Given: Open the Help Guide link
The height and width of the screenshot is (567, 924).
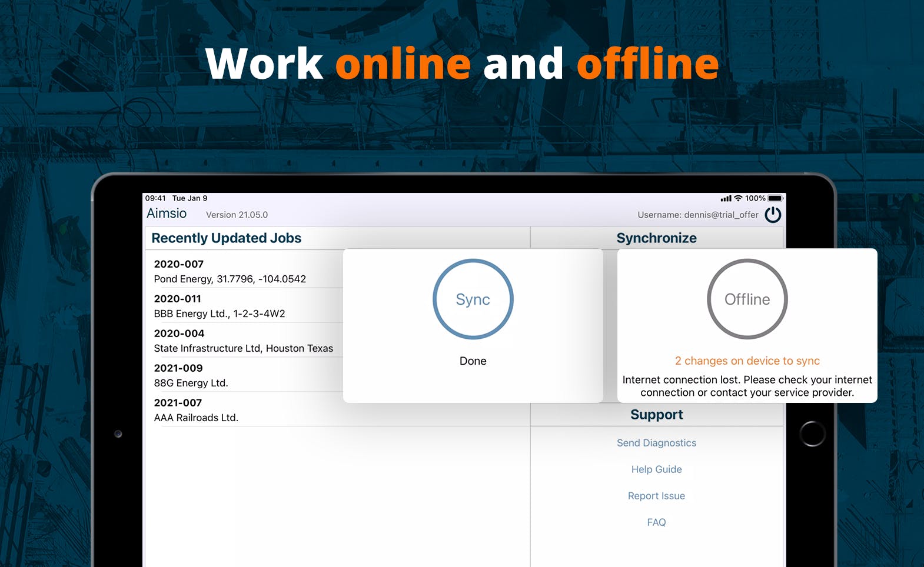Looking at the screenshot, I should 657,469.
